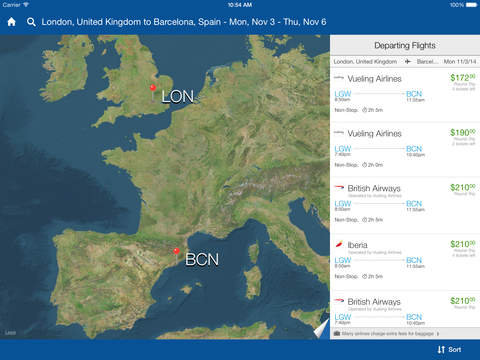
Task: Tap BCN on the $172 Vueling flight
Action: [x=414, y=94]
